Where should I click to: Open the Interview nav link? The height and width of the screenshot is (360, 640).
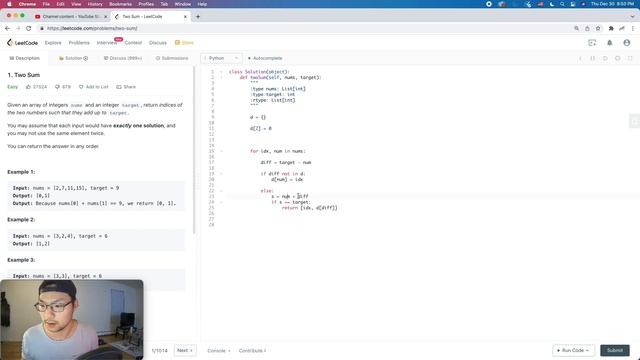pyautogui.click(x=107, y=43)
